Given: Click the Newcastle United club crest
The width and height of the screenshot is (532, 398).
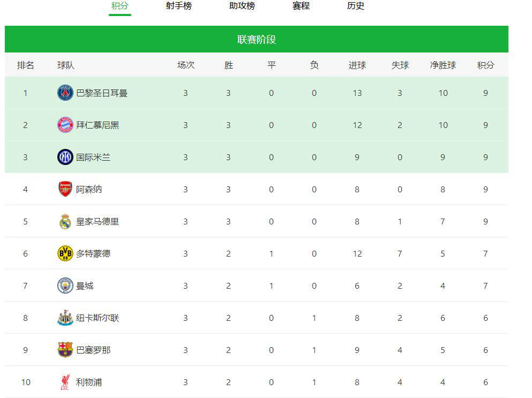Looking at the screenshot, I should click(65, 318).
